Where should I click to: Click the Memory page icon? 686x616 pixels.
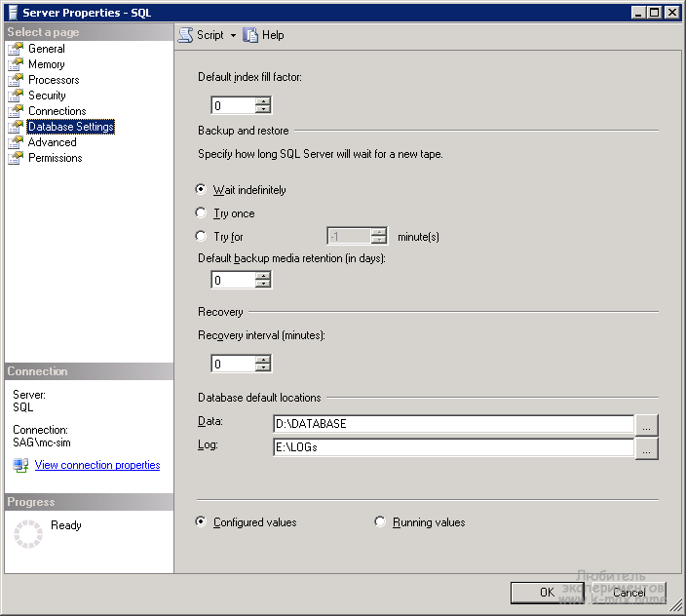pyautogui.click(x=16, y=64)
